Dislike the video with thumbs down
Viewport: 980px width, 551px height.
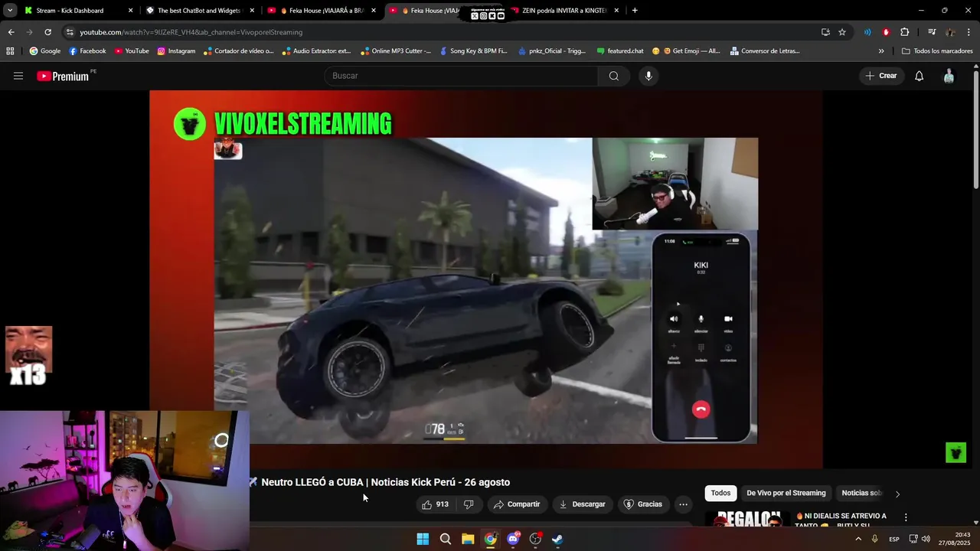point(469,504)
